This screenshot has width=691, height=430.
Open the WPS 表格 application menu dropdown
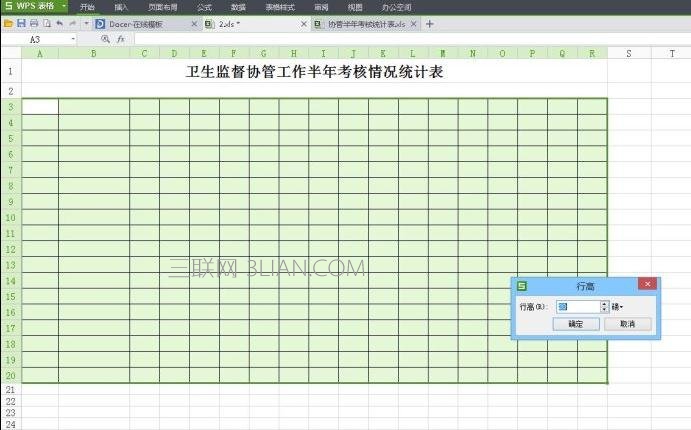pyautogui.click(x=64, y=6)
